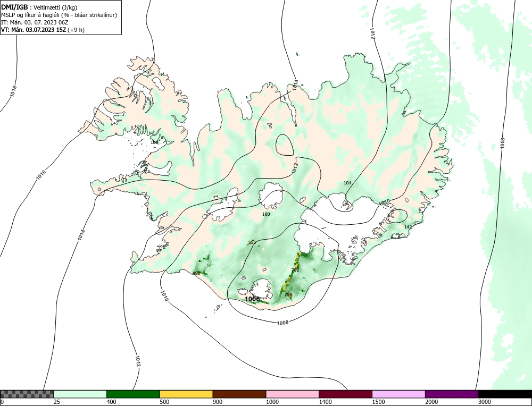532x406 pixels.
Task: Select the black legend swatch above 3000
Action: [505, 394]
